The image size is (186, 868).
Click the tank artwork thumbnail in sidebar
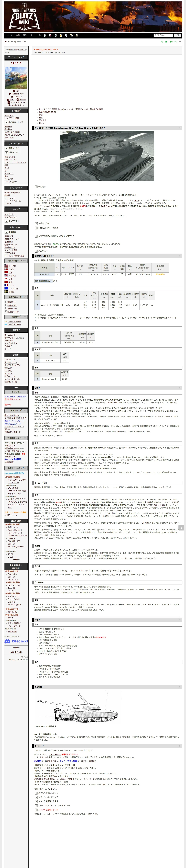[x=16, y=78]
